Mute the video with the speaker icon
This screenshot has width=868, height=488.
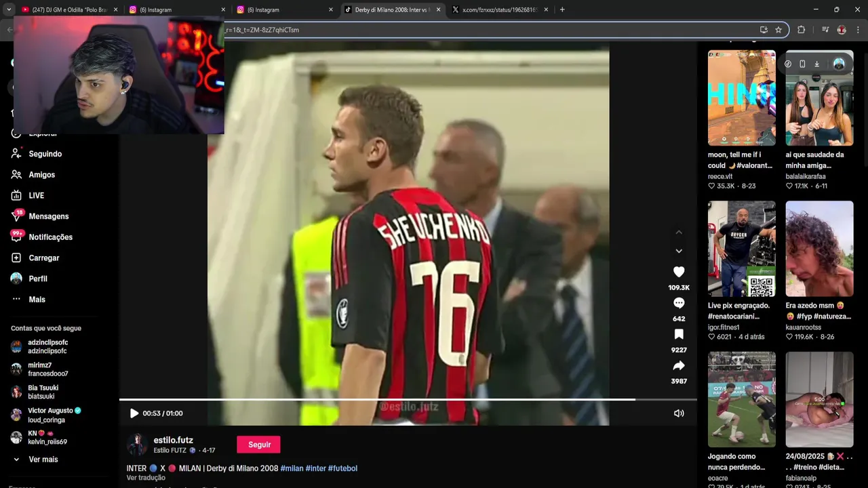(679, 413)
